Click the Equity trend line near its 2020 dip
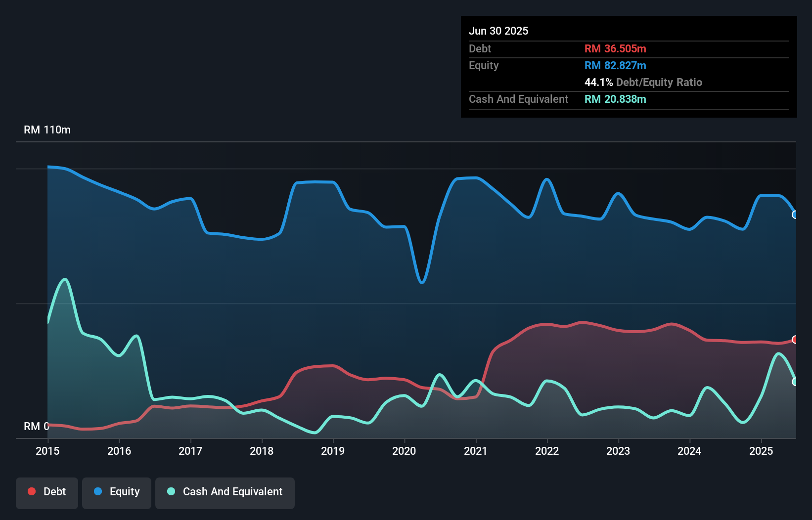812x520 pixels. coord(421,282)
